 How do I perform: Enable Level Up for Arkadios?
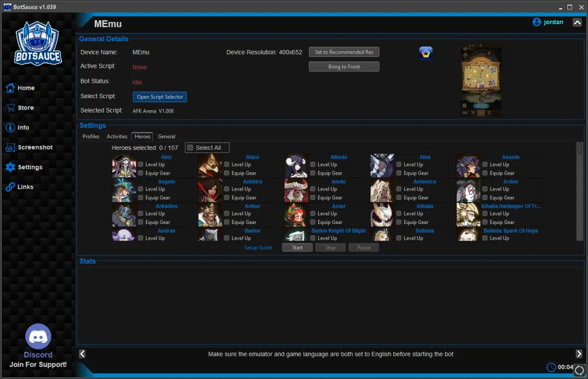141,213
